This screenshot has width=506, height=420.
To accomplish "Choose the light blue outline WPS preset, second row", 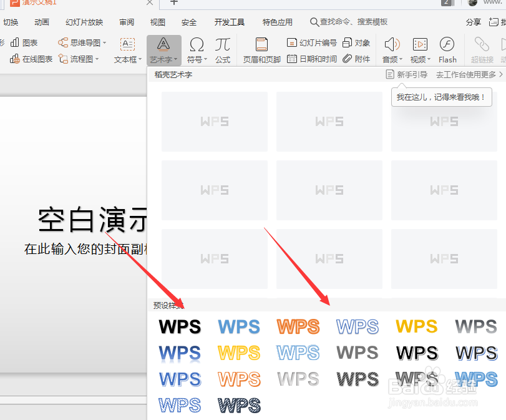I will point(298,353).
